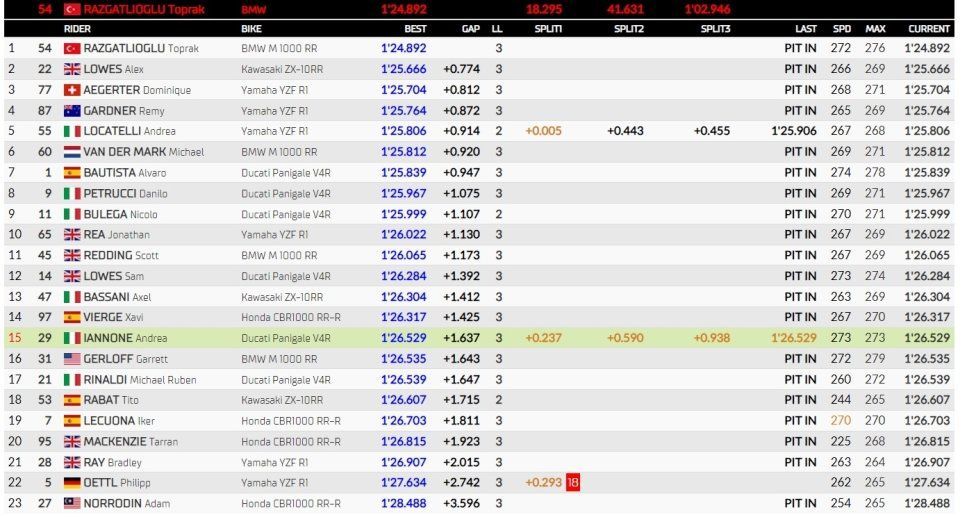976x517 pixels.
Task: Click the Malaysian flag next to NORRODIN
Action: click(72, 503)
